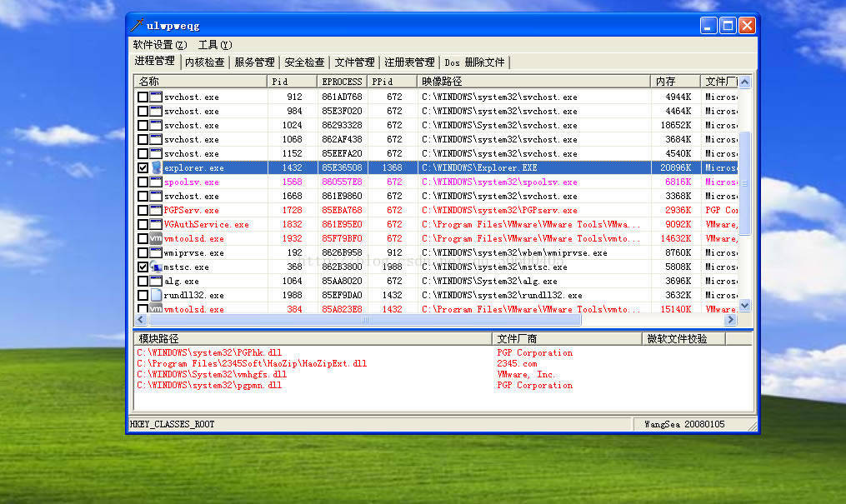The image size is (846, 504).
Task: Click the ulwpweqg title bar app icon
Action: tap(137, 25)
